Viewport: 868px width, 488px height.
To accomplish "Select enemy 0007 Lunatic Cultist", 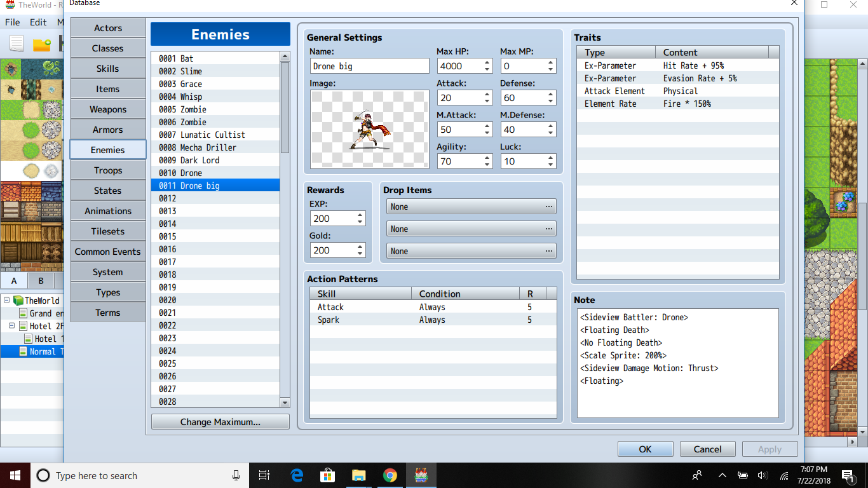I will pos(215,135).
